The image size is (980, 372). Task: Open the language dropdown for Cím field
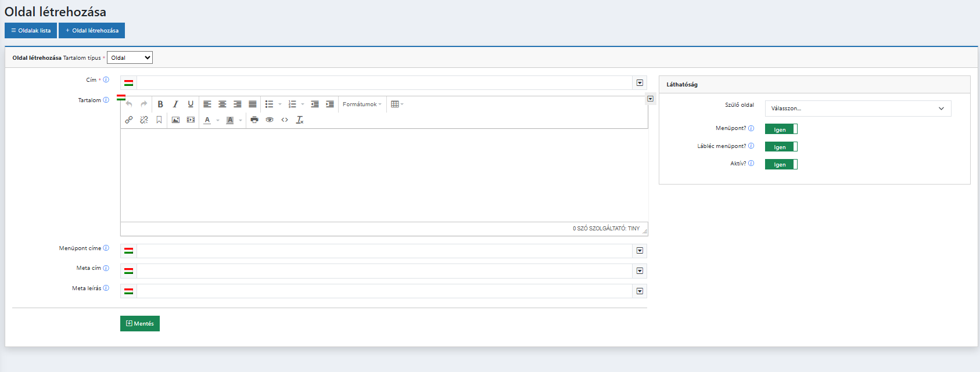tap(640, 83)
